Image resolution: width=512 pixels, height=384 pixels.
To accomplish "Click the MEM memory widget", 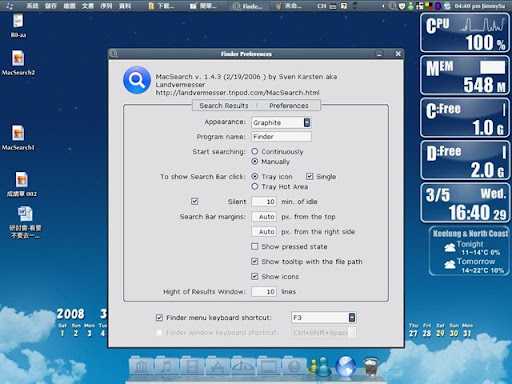I will (x=465, y=76).
